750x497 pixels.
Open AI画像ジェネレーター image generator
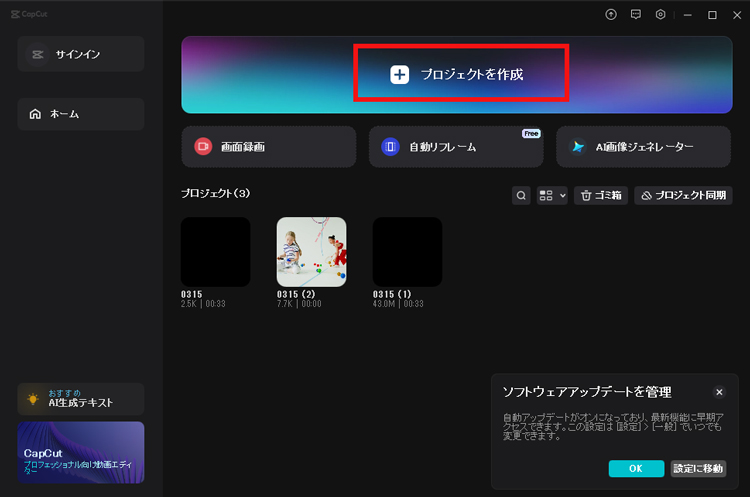(x=643, y=147)
